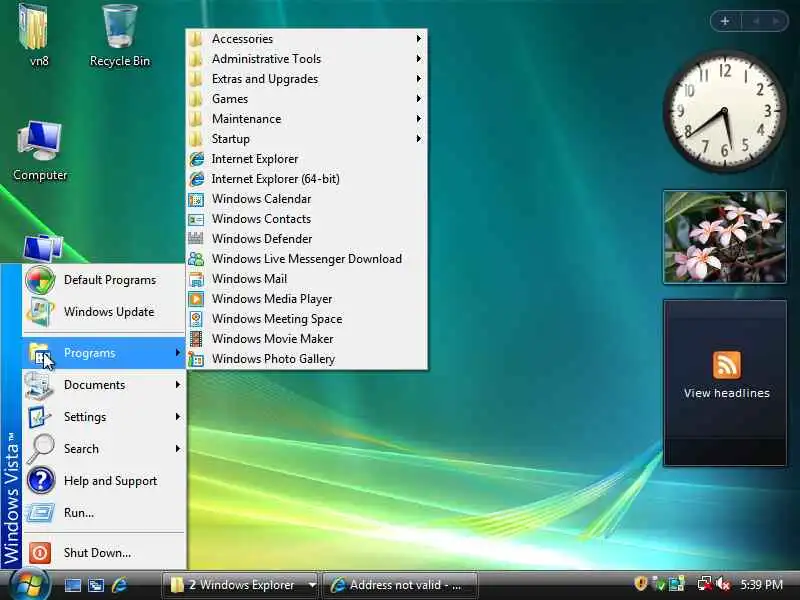Open Help and Support menu entry

click(104, 481)
